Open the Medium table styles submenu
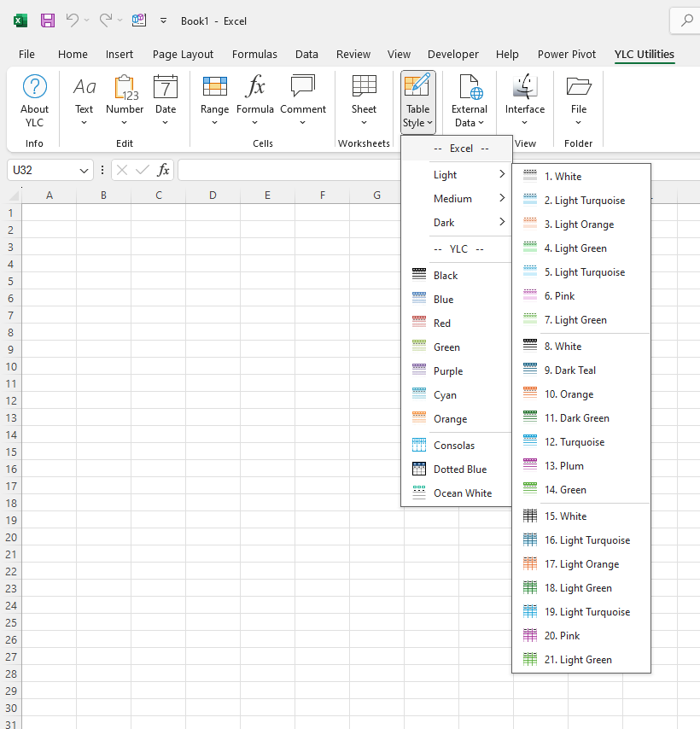This screenshot has width=700, height=729. tap(457, 198)
